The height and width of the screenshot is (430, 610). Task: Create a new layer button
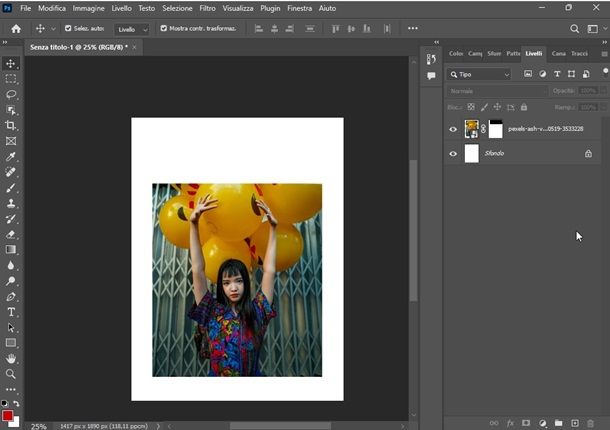pos(575,423)
